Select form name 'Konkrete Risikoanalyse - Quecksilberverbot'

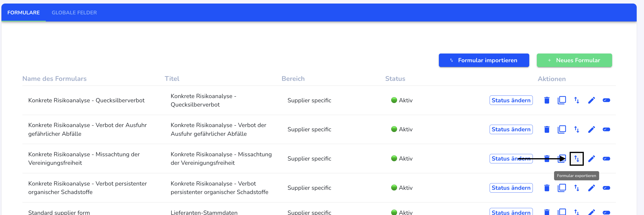tap(86, 100)
